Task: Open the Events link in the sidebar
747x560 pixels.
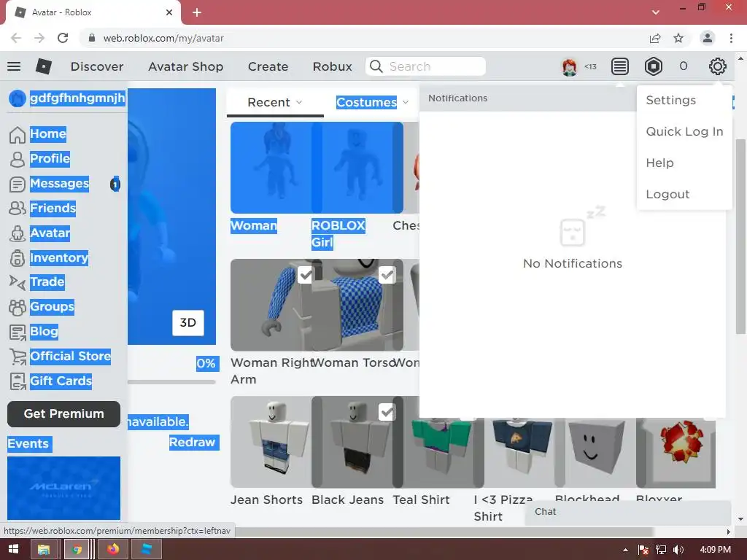Action: 28,444
